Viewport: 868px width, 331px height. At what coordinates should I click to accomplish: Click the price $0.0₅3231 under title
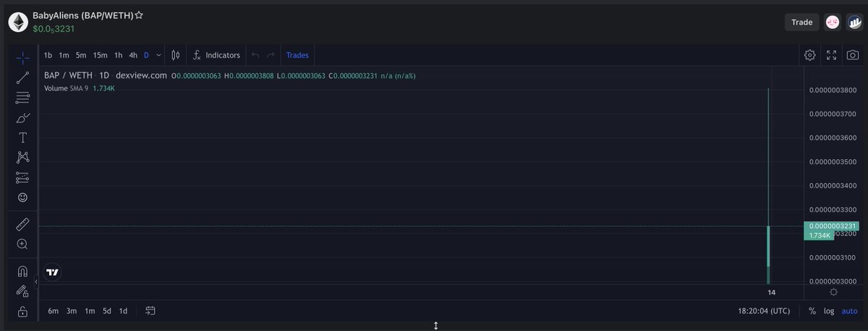[x=54, y=29]
